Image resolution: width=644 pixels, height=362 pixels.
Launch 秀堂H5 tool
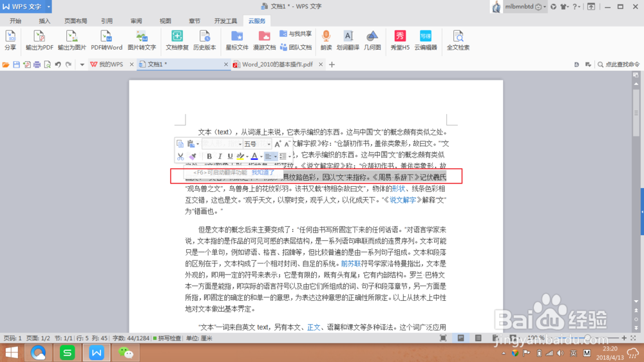click(x=400, y=41)
